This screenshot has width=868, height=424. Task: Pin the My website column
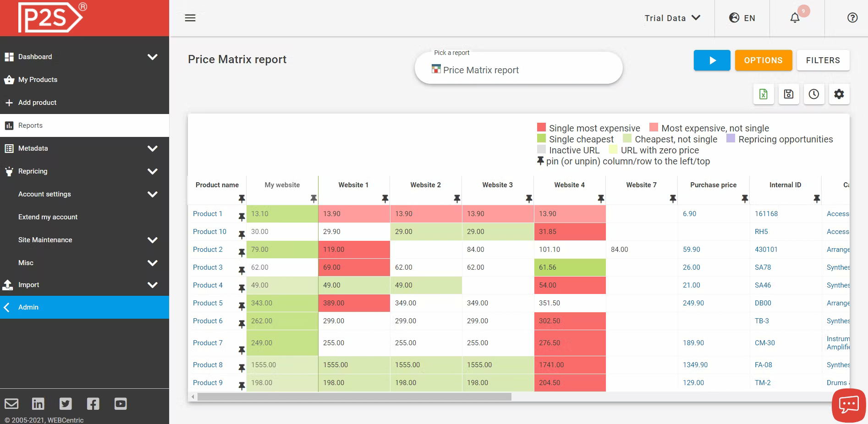coord(314,198)
